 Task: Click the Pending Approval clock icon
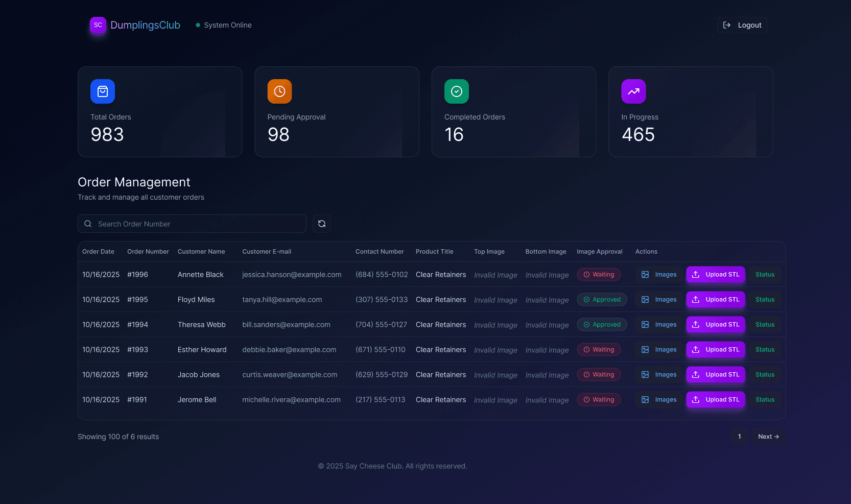tap(279, 91)
